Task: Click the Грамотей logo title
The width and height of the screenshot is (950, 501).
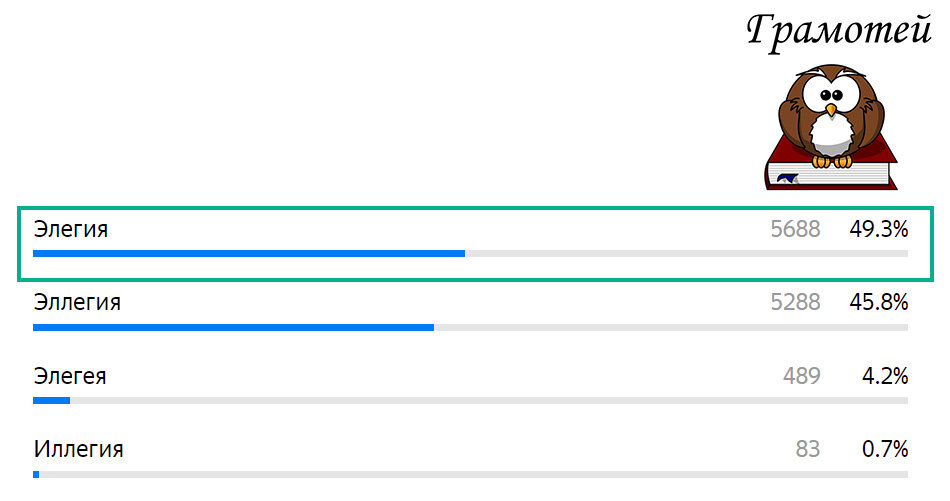Action: pyautogui.click(x=839, y=32)
